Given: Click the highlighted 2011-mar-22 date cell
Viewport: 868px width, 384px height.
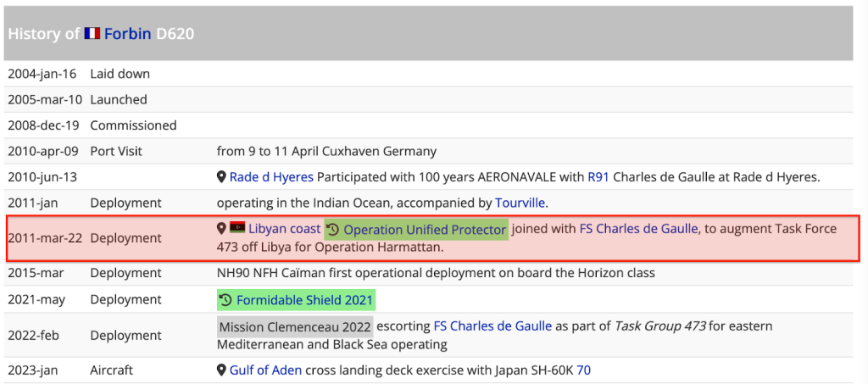Looking at the screenshot, I should coord(45,238).
